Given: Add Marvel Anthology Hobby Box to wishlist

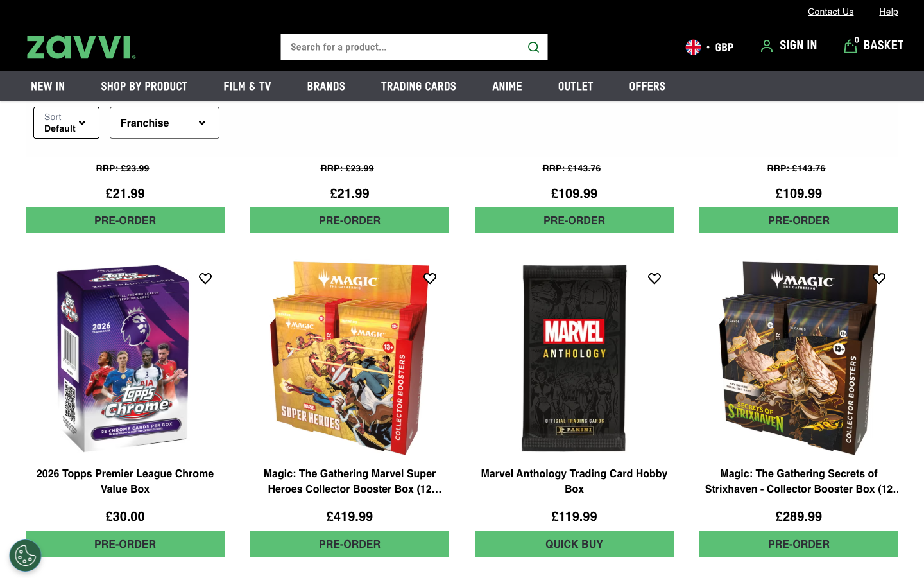Looking at the screenshot, I should (x=654, y=278).
